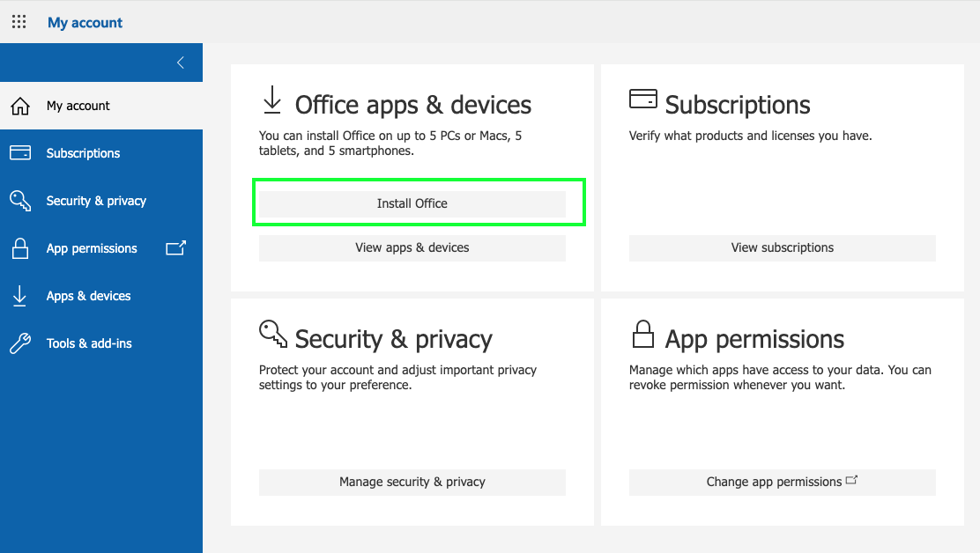Image resolution: width=980 pixels, height=553 pixels.
Task: Collapse the blue sidebar using the chevron
Action: click(180, 63)
